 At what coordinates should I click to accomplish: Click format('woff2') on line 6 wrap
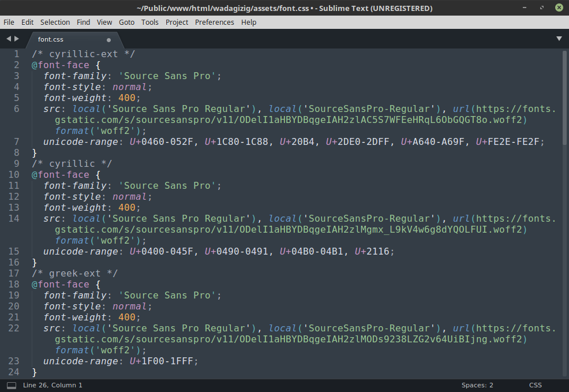(98, 131)
